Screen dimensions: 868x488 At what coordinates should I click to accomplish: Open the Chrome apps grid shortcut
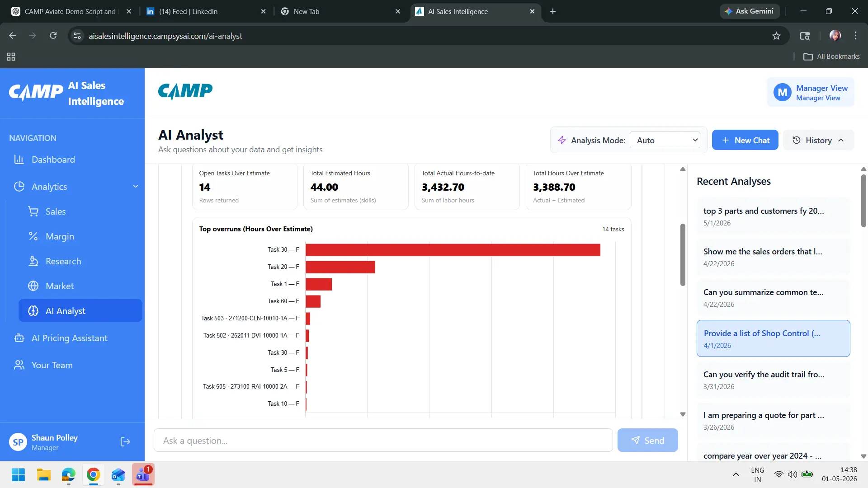[x=11, y=56]
